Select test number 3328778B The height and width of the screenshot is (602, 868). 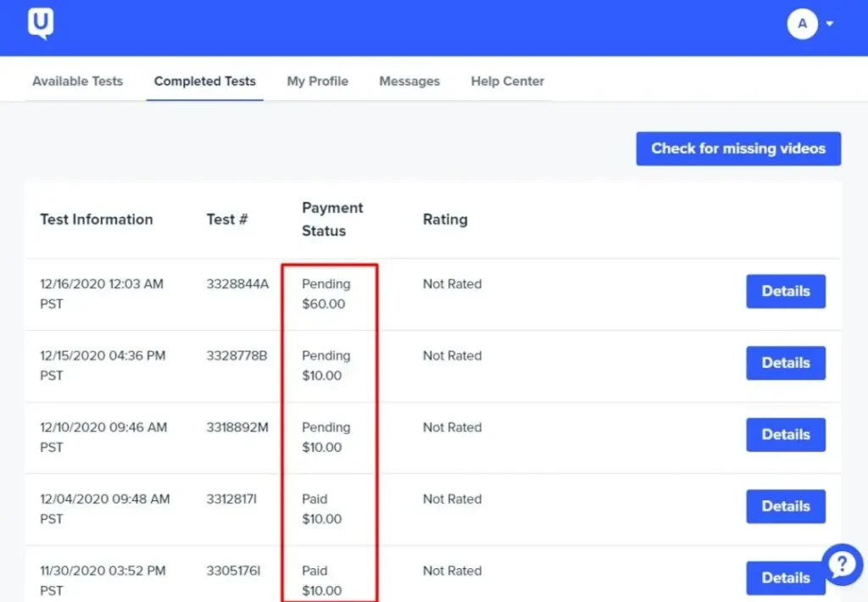(237, 355)
